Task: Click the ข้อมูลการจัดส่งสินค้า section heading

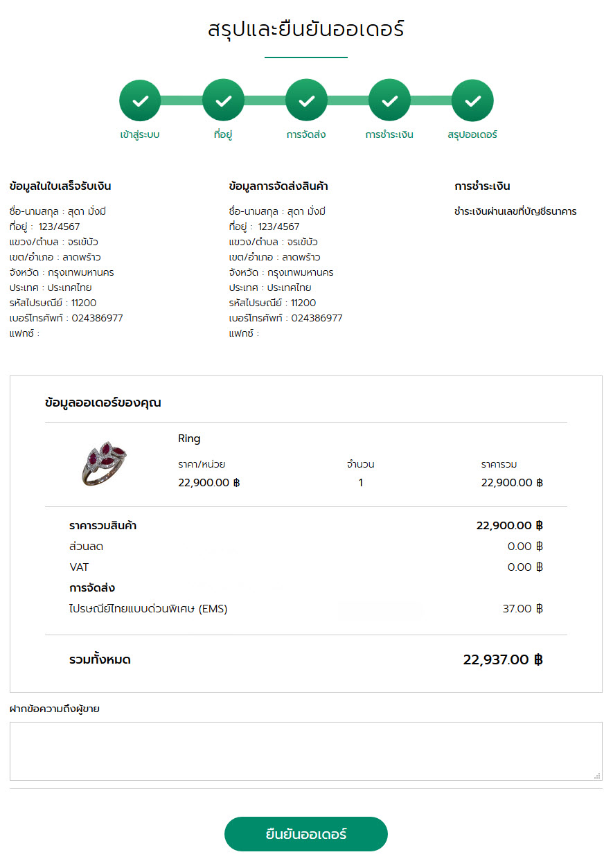Action: (x=278, y=186)
